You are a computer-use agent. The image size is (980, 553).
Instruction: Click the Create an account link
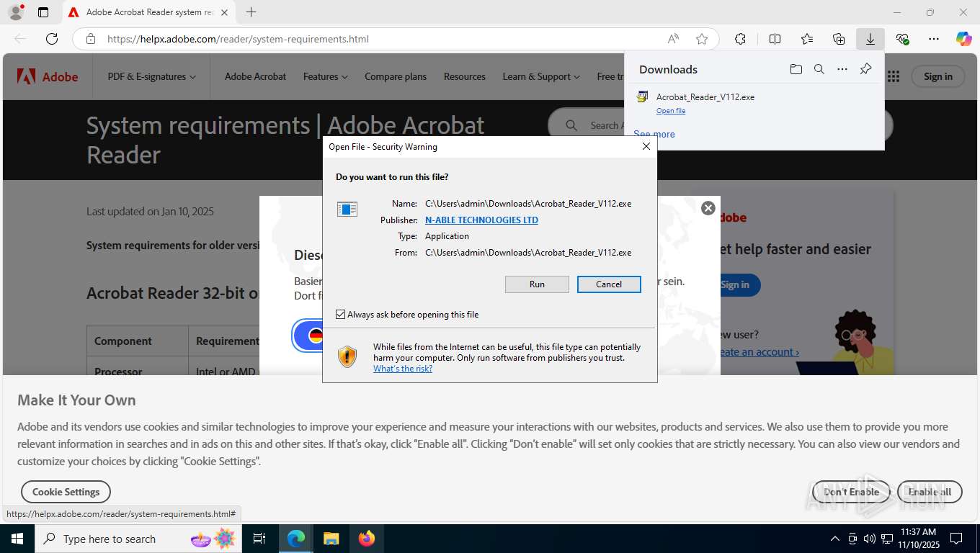click(x=758, y=352)
